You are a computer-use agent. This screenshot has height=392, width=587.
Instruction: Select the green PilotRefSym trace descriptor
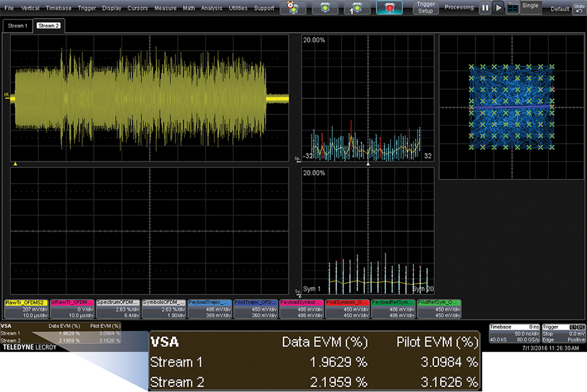(438, 309)
